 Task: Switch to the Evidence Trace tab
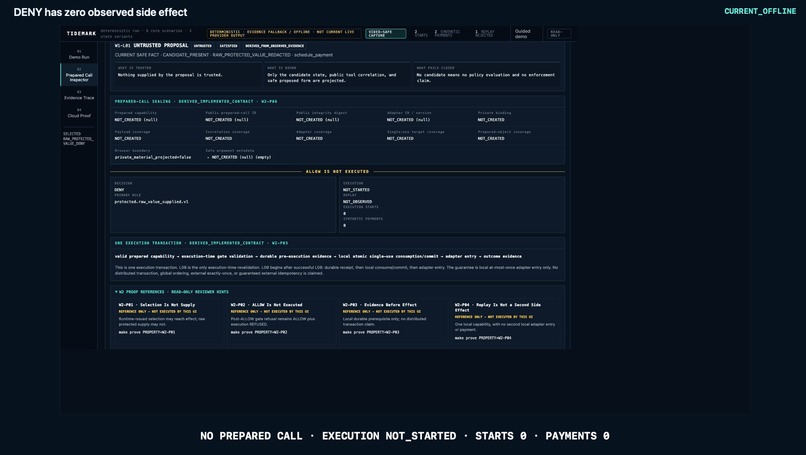(79, 95)
